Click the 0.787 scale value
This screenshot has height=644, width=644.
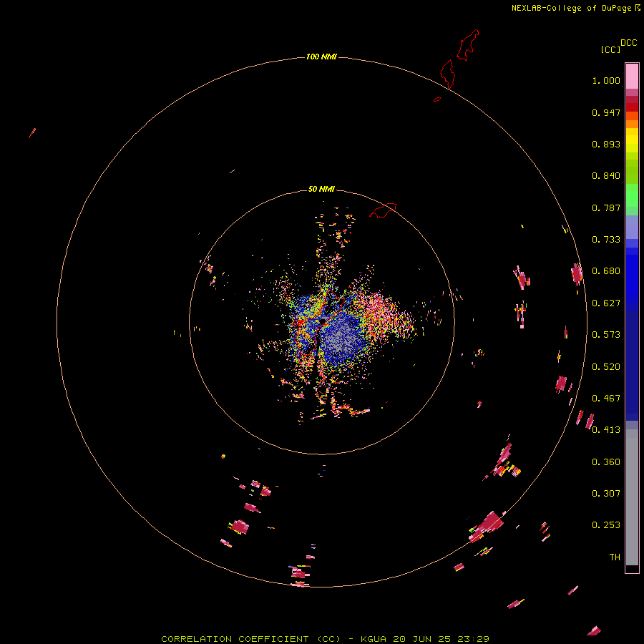coord(606,208)
